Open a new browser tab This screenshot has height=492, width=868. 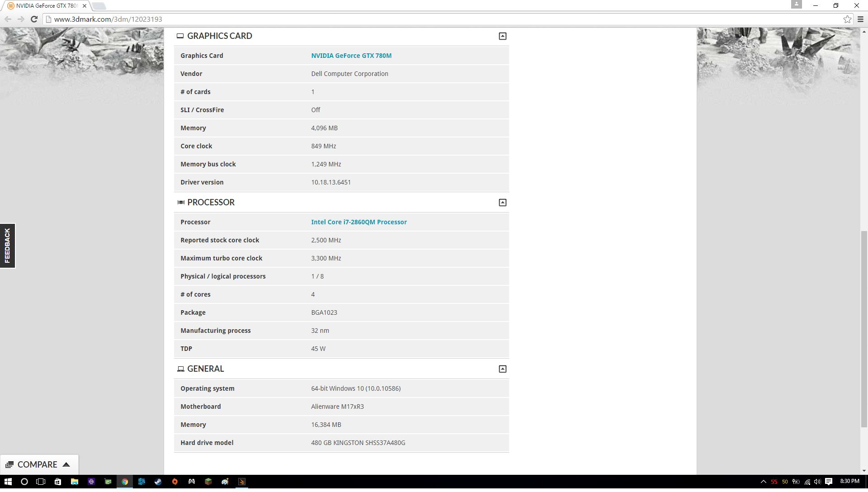(99, 6)
